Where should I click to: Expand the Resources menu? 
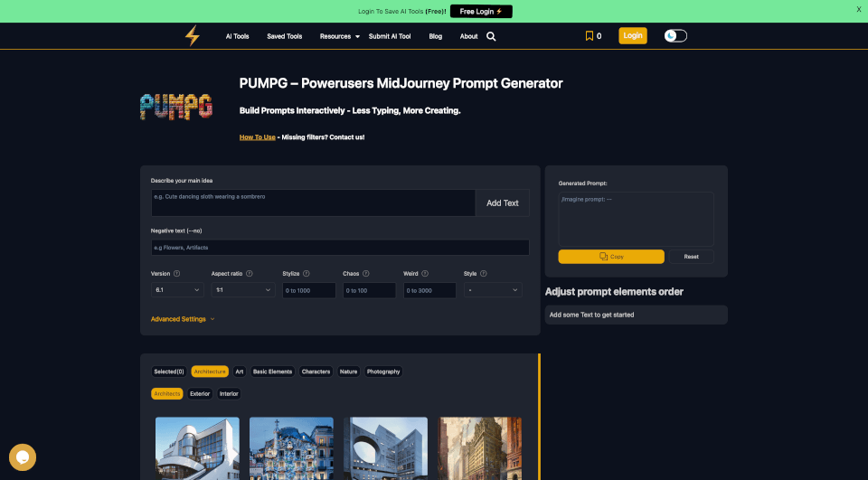click(339, 36)
